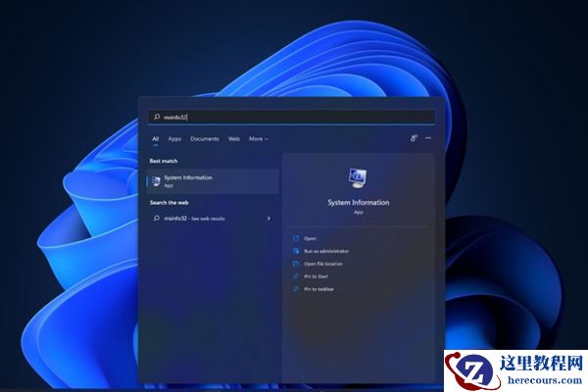The width and height of the screenshot is (588, 392).
Task: Switch to the Apps tab
Action: [x=174, y=139]
